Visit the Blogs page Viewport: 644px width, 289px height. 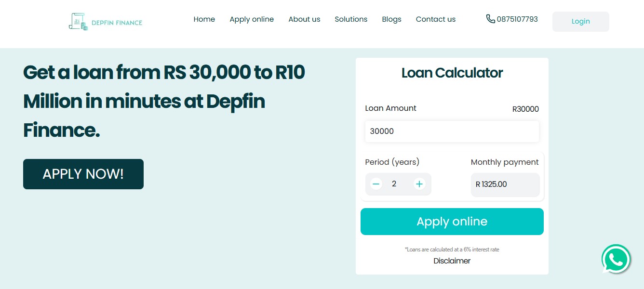tap(391, 19)
